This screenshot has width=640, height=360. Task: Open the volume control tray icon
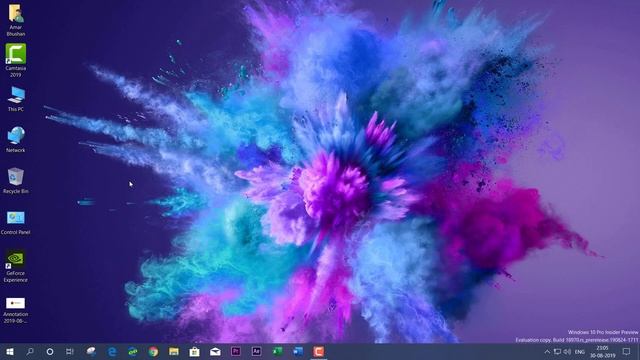[567, 351]
